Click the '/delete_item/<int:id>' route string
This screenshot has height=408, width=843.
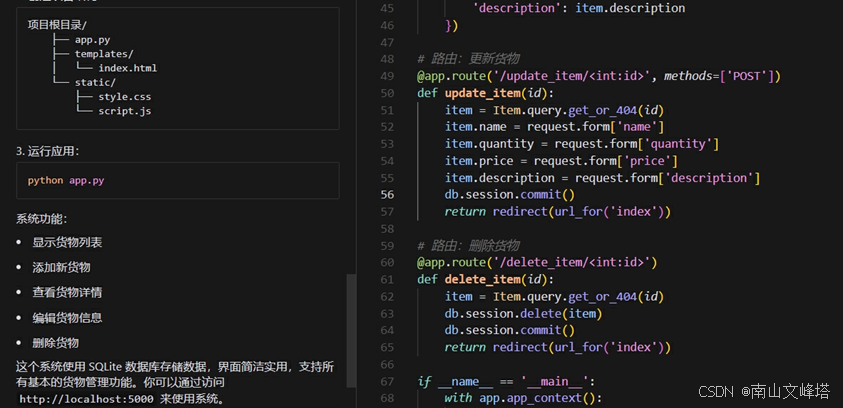click(x=571, y=262)
